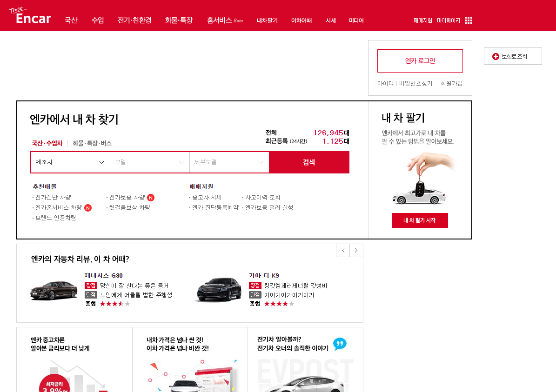Screen dimensions: 556x392
Task: Open 홈서비스 Beta menu
Action: point(225,20)
